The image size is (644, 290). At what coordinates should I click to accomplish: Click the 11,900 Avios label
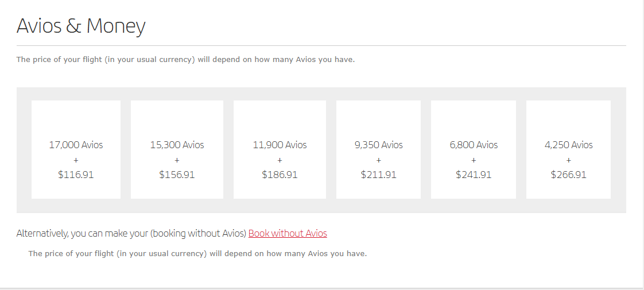(280, 145)
